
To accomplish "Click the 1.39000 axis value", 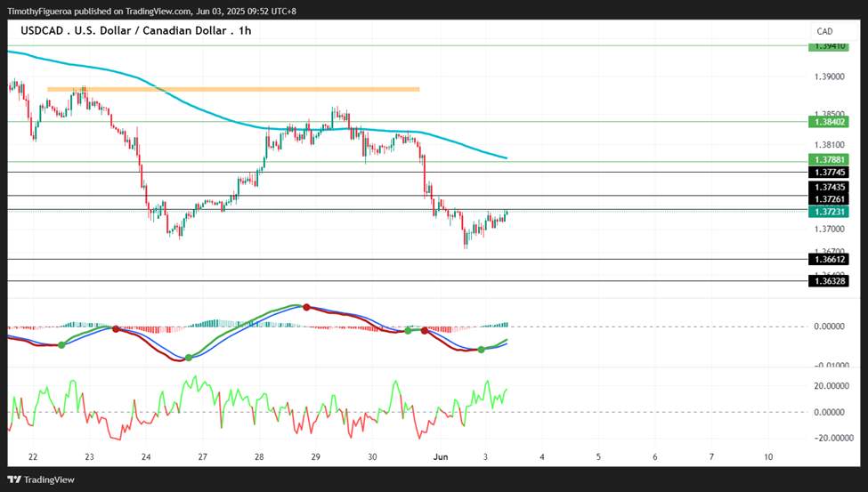I will click(829, 77).
